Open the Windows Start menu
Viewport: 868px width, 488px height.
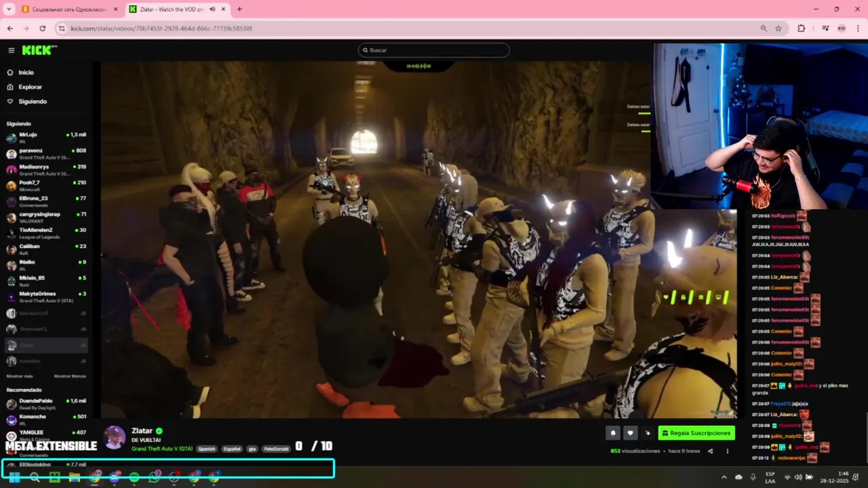pos(14,477)
